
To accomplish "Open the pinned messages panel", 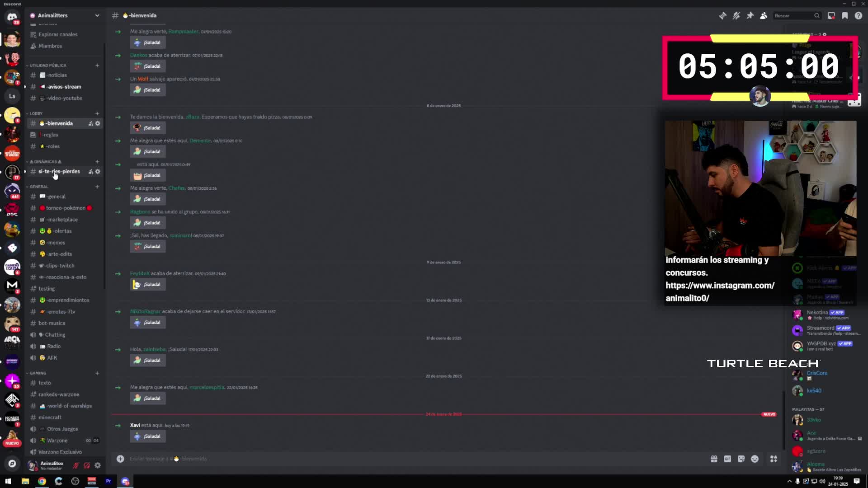I will click(x=750, y=15).
